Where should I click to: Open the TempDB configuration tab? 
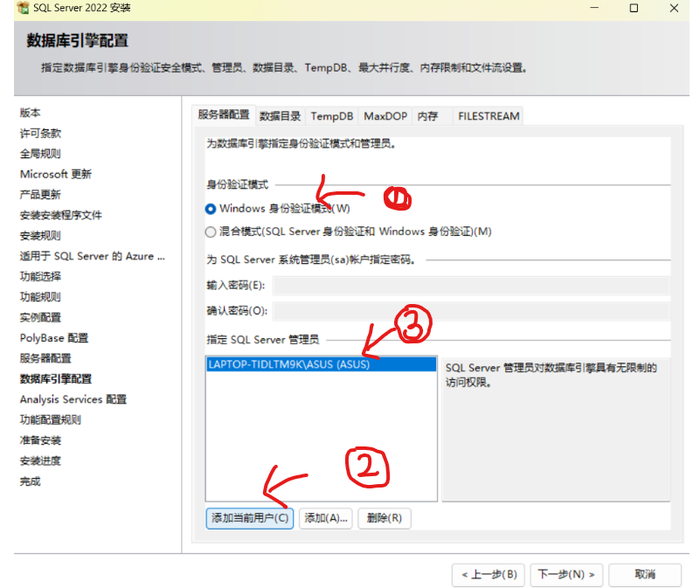pos(331,114)
